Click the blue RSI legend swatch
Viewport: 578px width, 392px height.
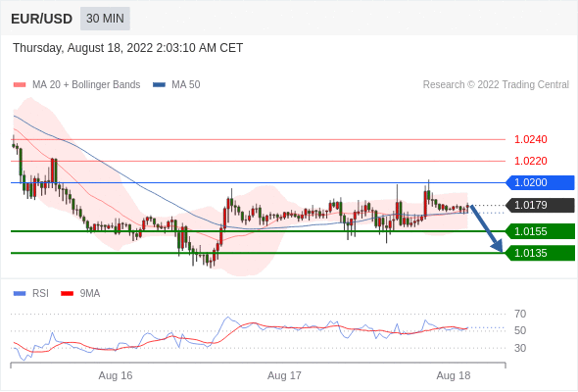pyautogui.click(x=20, y=294)
